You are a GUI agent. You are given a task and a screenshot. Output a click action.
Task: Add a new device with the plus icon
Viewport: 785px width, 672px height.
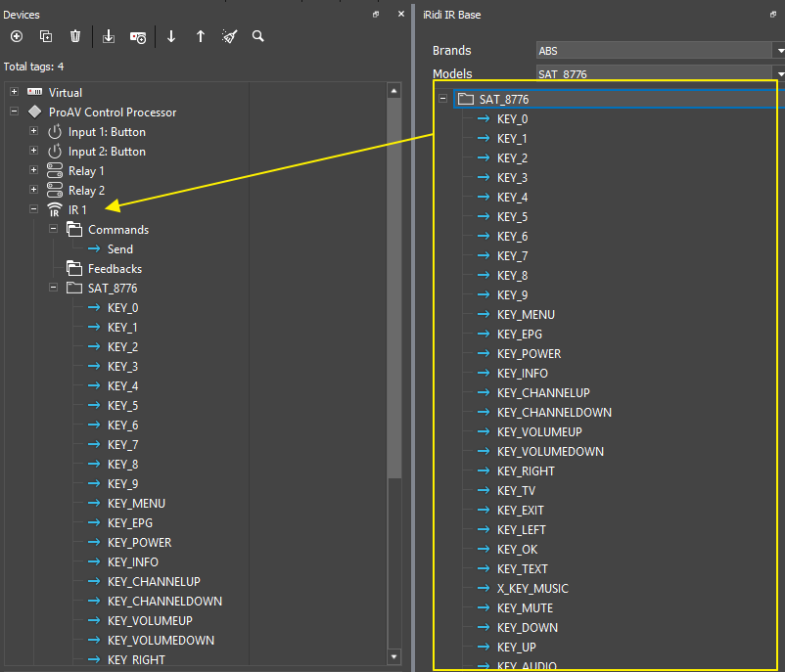point(16,36)
